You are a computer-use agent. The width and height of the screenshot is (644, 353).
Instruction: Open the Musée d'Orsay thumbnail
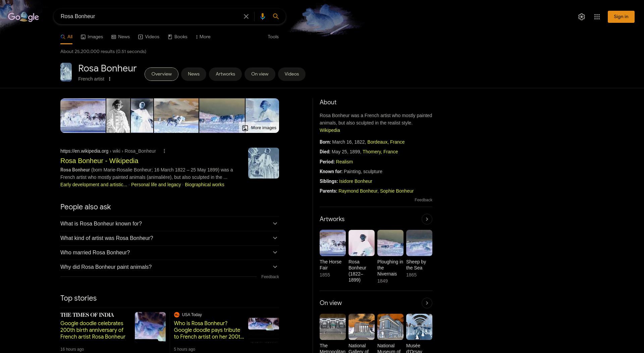coord(419,327)
